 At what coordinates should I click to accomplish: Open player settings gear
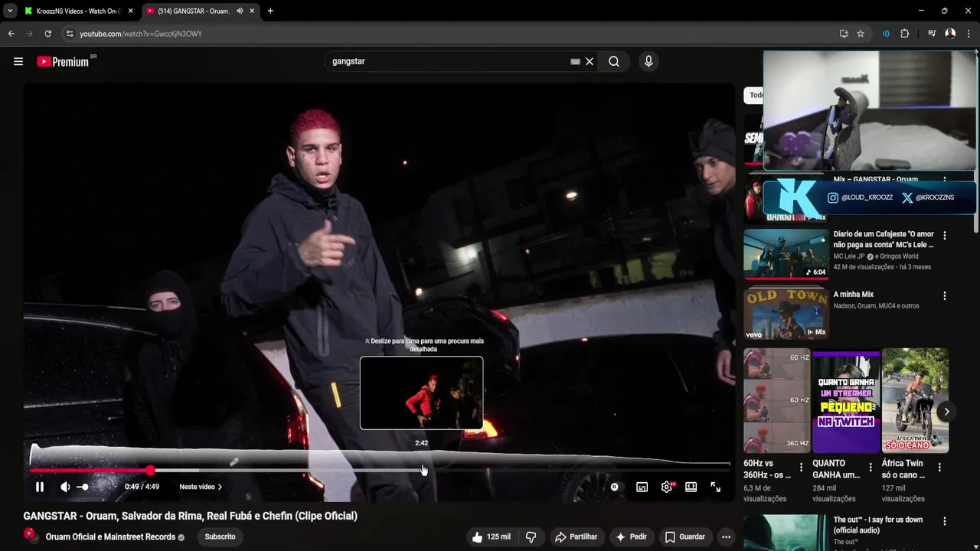pos(667,487)
